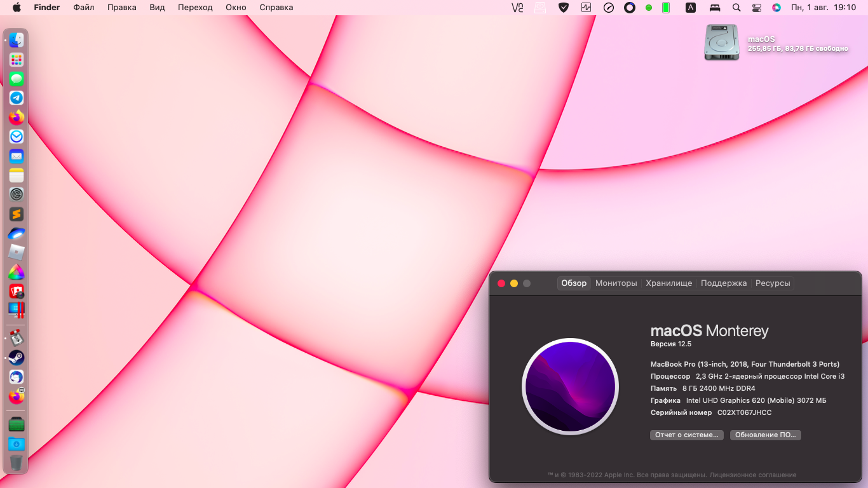Image resolution: width=868 pixels, height=488 pixels.
Task: Open the Вид menu
Action: tap(158, 8)
